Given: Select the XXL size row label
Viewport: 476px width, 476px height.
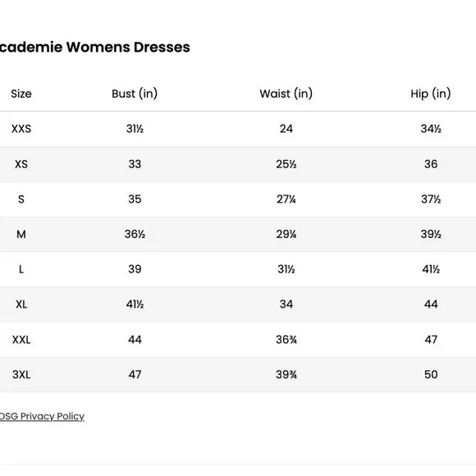Looking at the screenshot, I should tap(21, 340).
